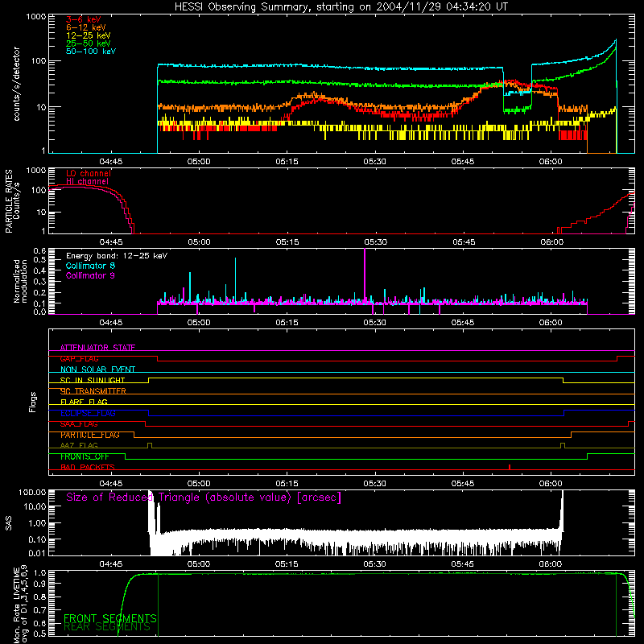
Task: Click the "SAS" y-axis label
Action: 9,523
